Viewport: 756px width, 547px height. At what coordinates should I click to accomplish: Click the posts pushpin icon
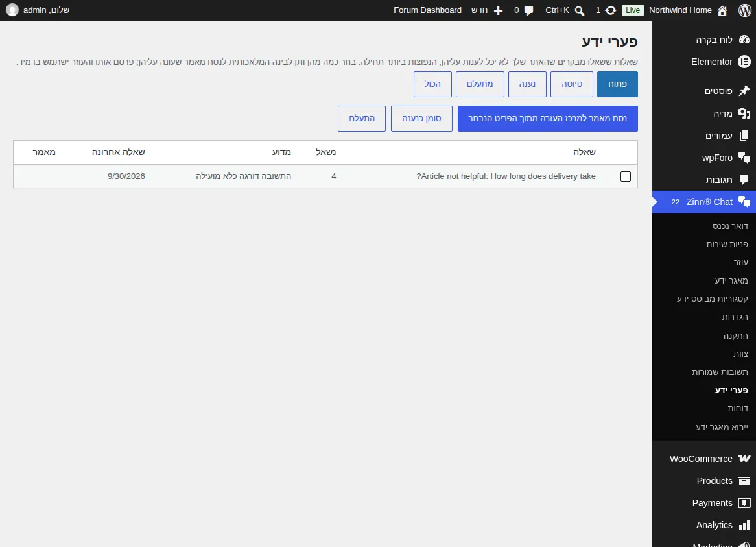[744, 91]
